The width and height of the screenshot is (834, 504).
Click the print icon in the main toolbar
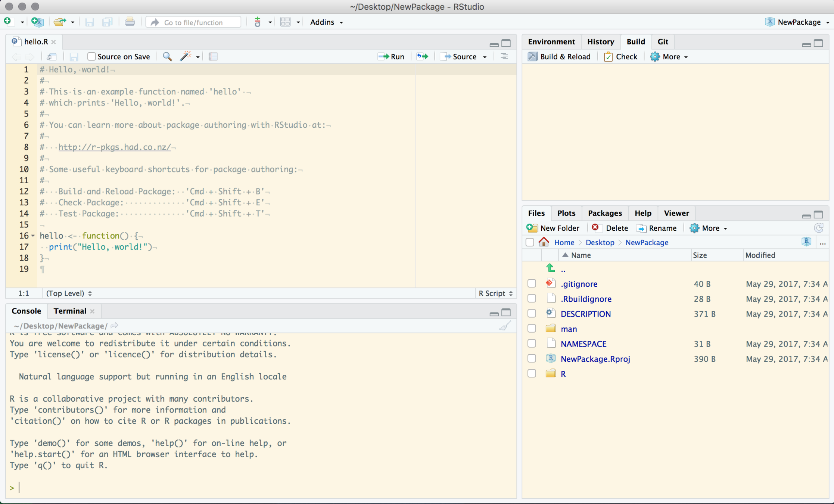tap(130, 22)
